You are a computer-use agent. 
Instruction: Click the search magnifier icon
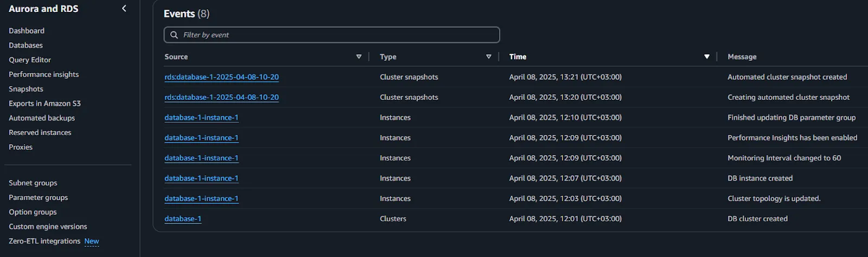(174, 35)
